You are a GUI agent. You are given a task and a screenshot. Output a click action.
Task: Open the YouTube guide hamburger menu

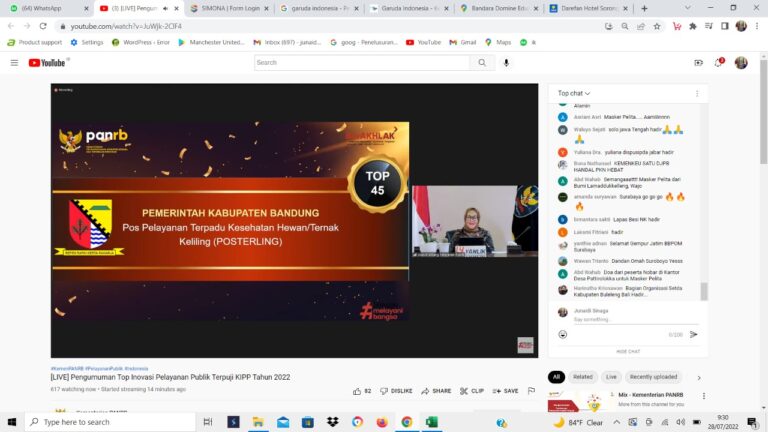(x=14, y=63)
